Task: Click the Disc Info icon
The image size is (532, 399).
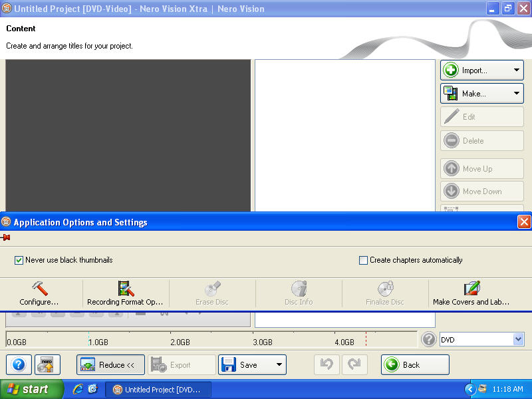Action: coord(299,293)
